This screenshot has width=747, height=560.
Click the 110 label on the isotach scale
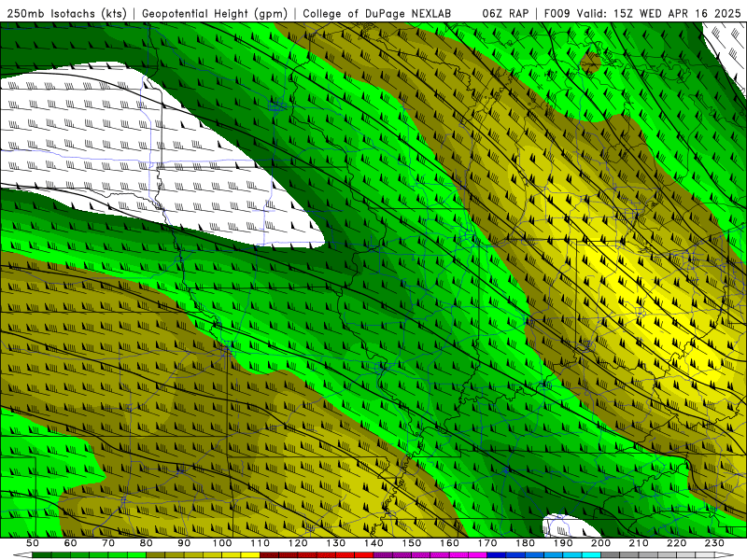261,543
